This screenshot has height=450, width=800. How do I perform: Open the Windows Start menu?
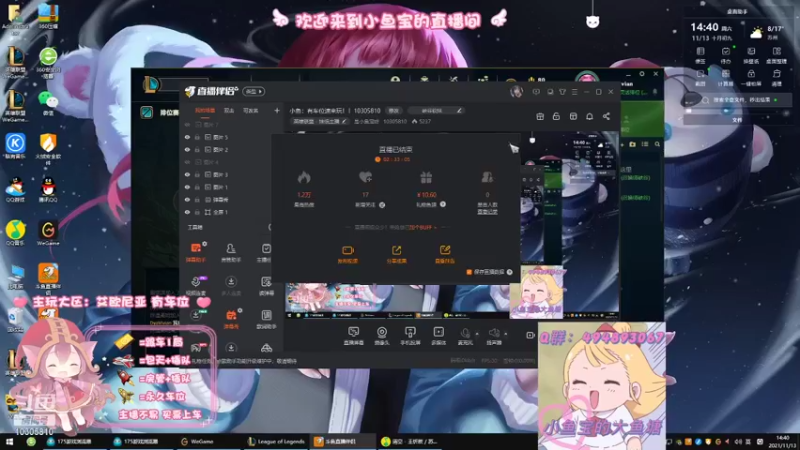coord(9,441)
